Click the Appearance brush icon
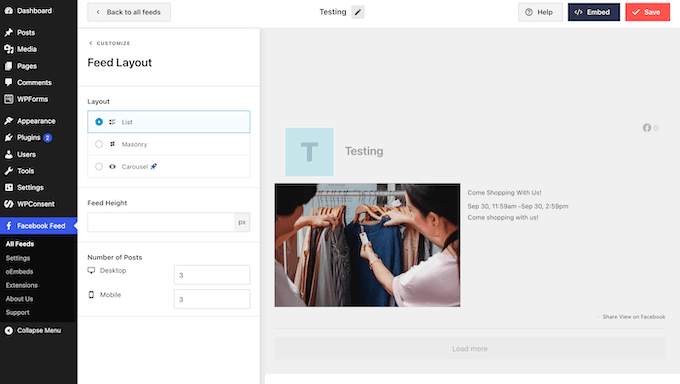Screen dimensions: 680x384 [x=9, y=121]
